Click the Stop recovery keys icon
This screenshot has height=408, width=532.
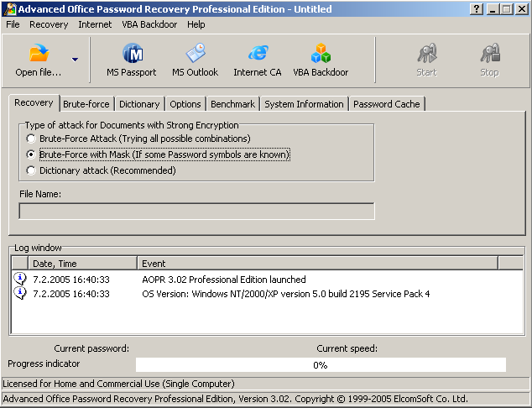490,53
